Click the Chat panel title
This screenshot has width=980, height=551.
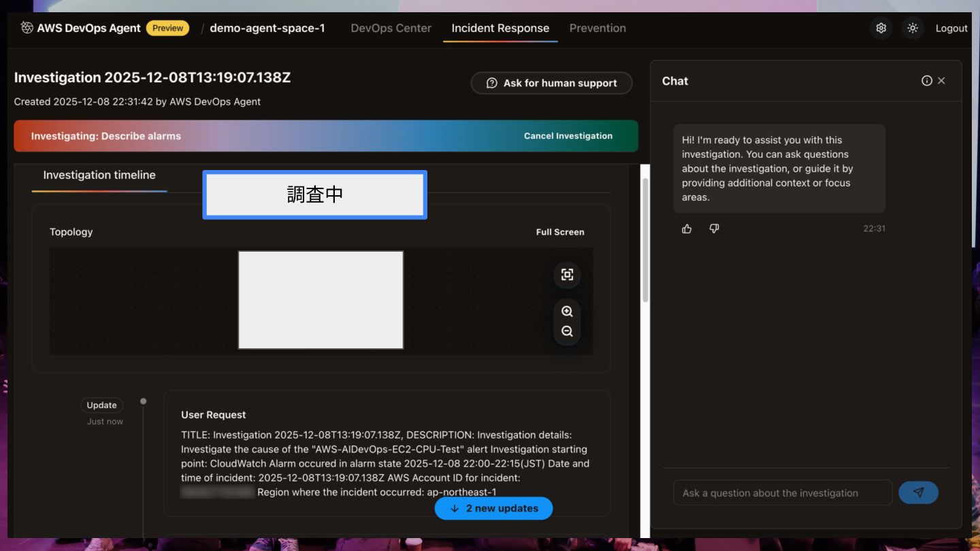[675, 81]
